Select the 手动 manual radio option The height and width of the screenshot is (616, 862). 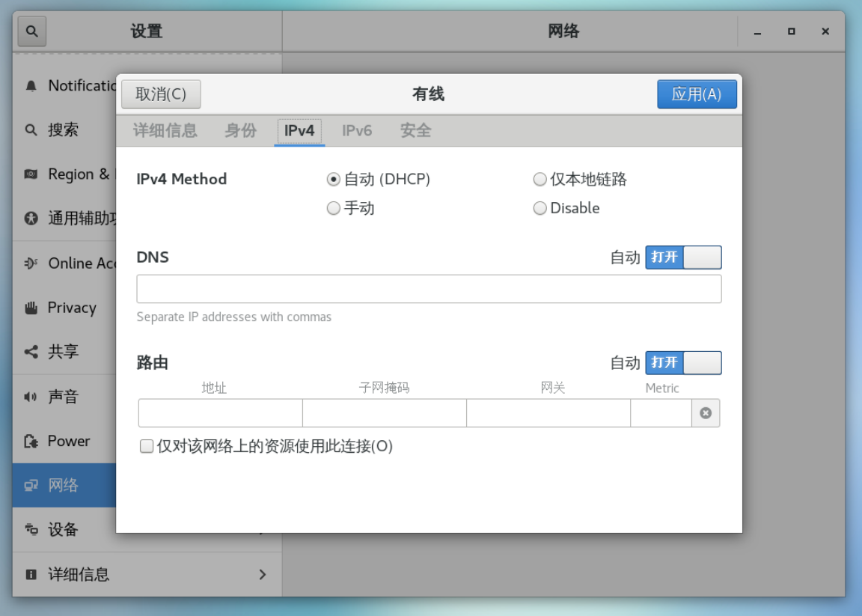pos(334,209)
